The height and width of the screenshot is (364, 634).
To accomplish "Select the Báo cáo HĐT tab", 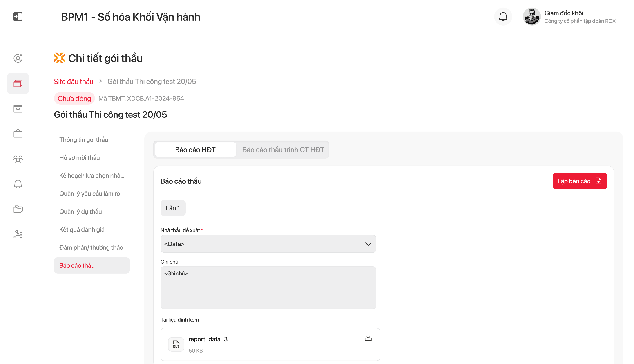I will [195, 150].
